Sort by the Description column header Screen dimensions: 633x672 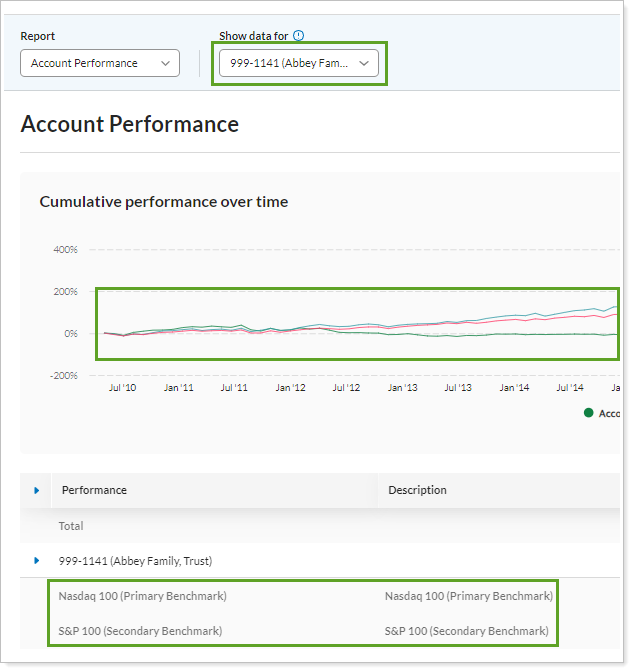417,490
